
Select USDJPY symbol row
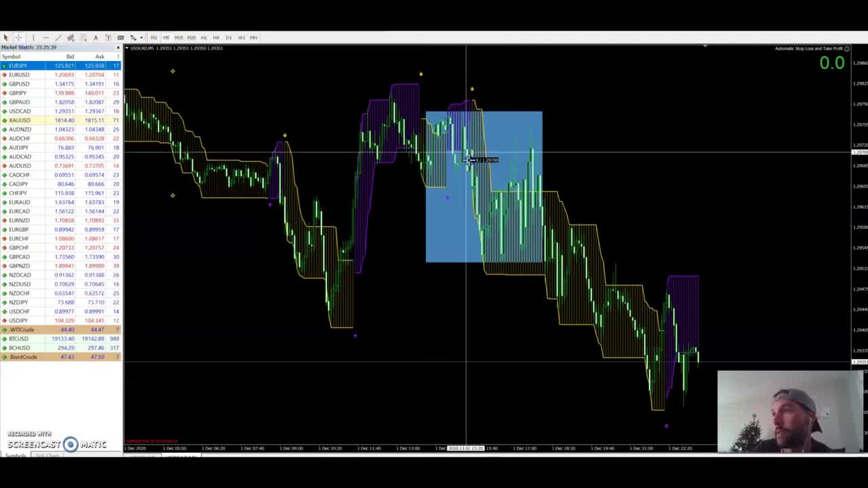pos(61,321)
